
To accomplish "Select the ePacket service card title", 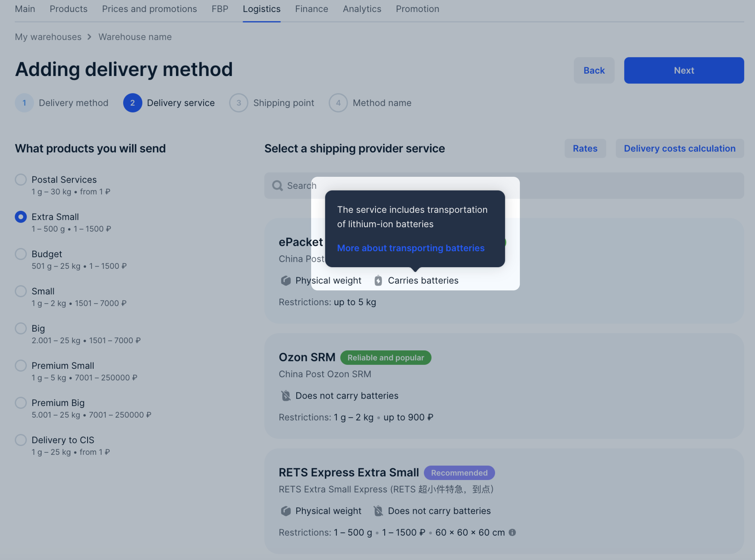I will pyautogui.click(x=300, y=242).
